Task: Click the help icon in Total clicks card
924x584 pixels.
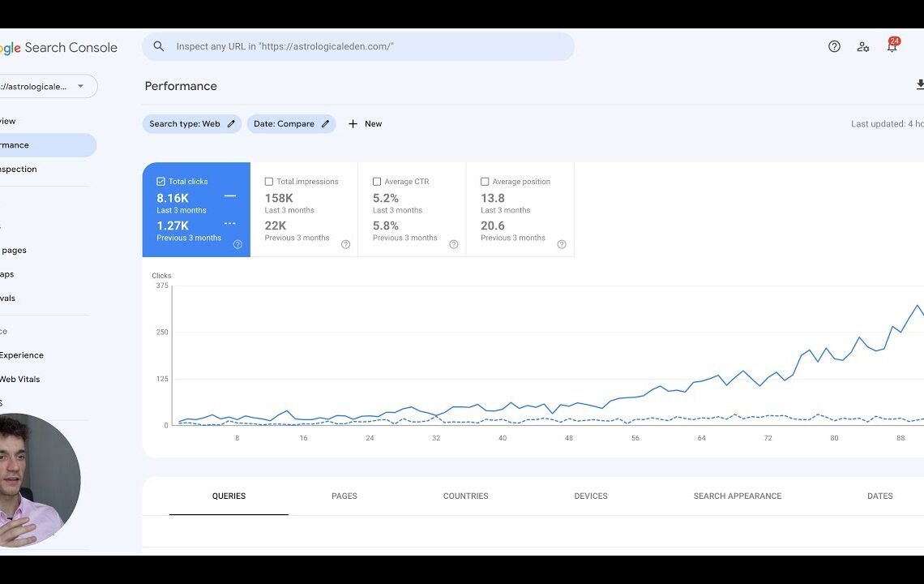Action: click(237, 244)
